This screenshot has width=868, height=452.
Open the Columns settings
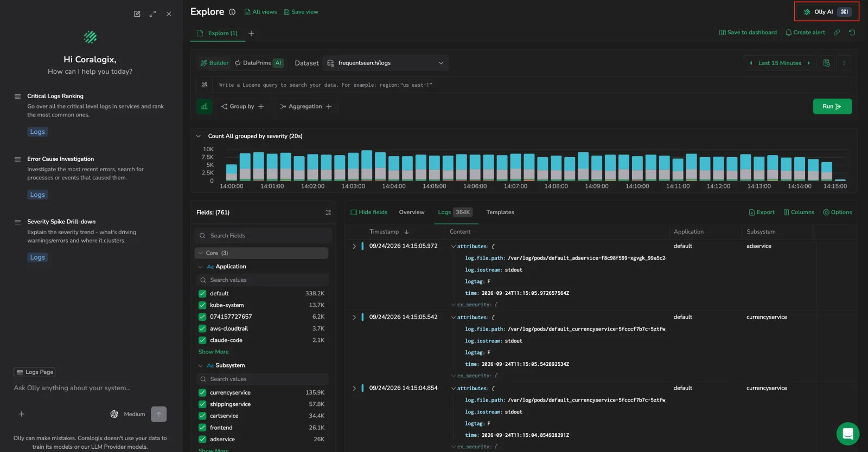(799, 212)
